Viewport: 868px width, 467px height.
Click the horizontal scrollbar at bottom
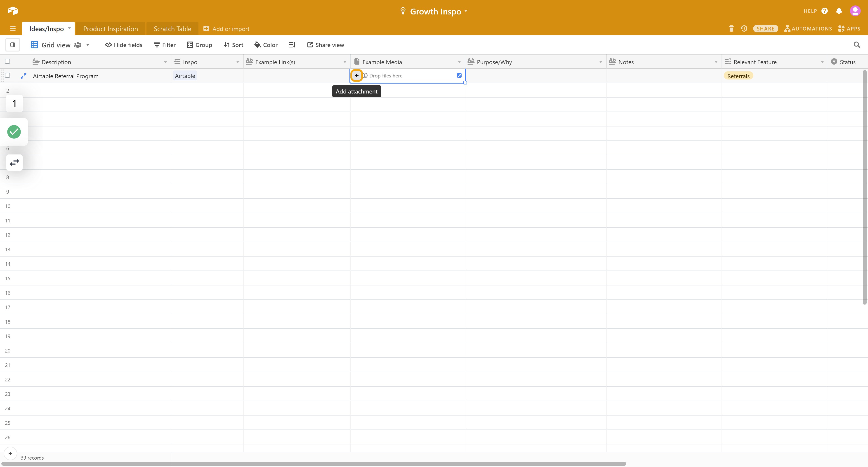coord(313,464)
